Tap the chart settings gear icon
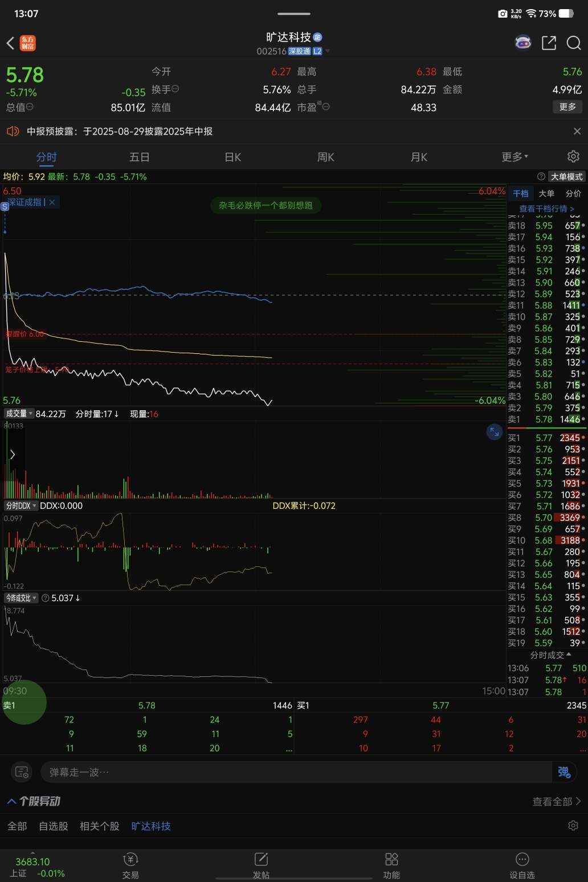The height and width of the screenshot is (882, 588). 574,156
